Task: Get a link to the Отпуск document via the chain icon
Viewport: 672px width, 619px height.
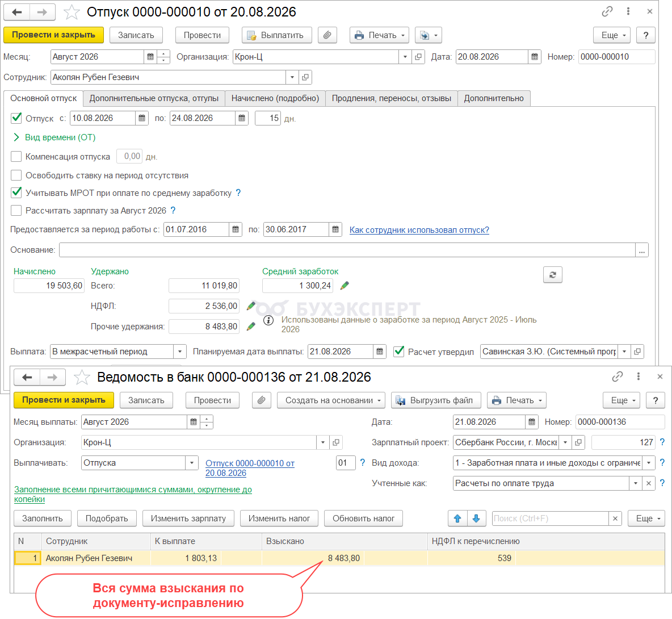Action: coord(607,11)
